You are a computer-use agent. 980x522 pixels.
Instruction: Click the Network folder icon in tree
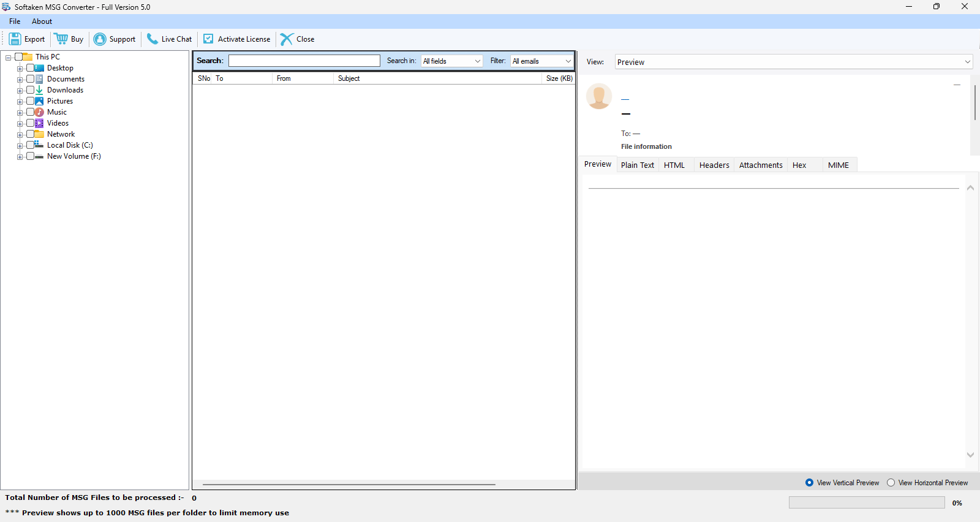click(39, 134)
